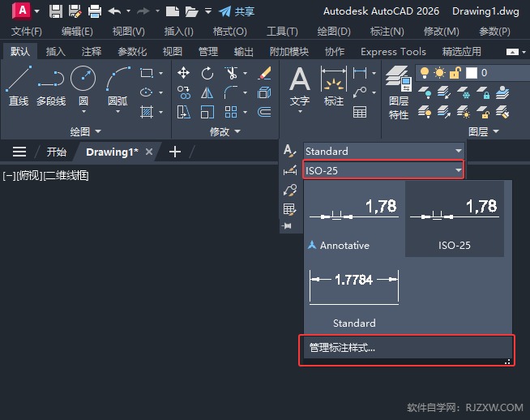The width and height of the screenshot is (530, 420).
Task: Toggle layer lock padlock icon
Action: point(455,73)
